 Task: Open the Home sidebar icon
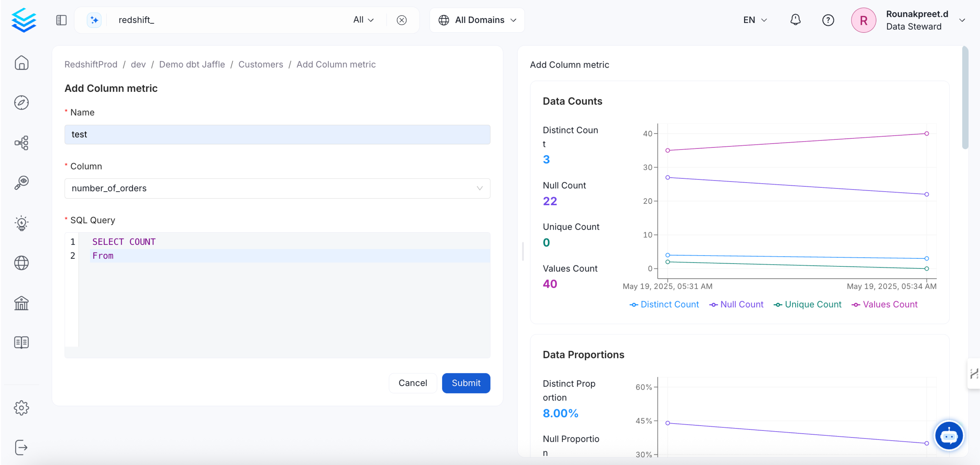tap(21, 63)
